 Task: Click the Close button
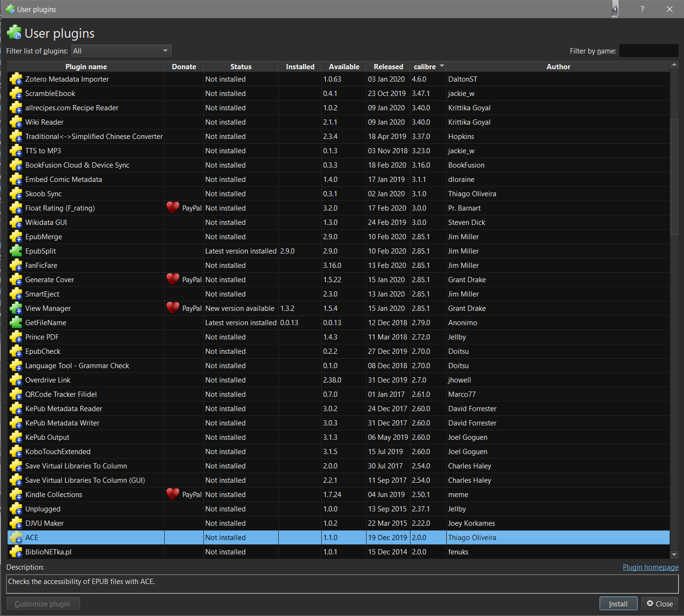click(660, 604)
